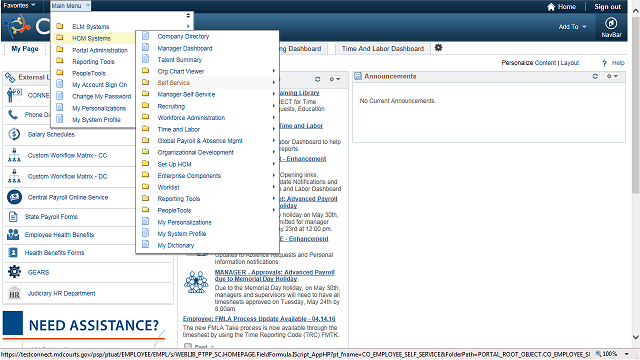Image resolution: width=640 pixels, height=360 pixels.
Task: Click the MANAGER Approvals people-group icon
Action: pos(196,282)
